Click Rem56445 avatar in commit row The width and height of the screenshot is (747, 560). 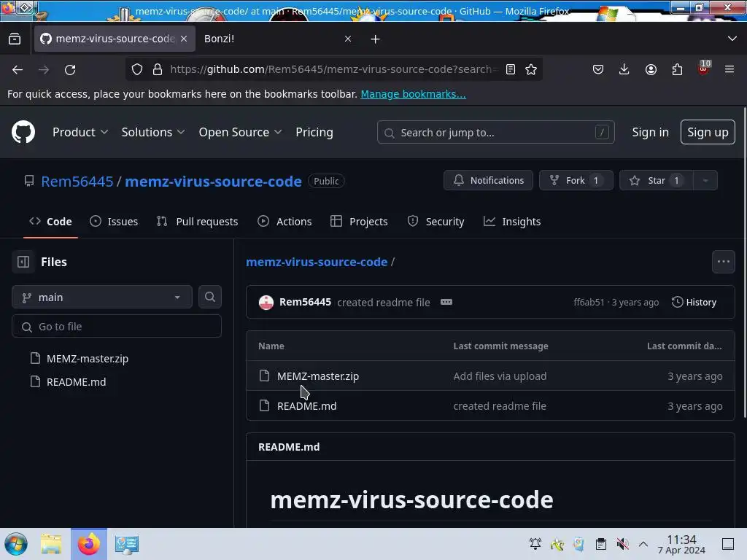[x=266, y=302]
